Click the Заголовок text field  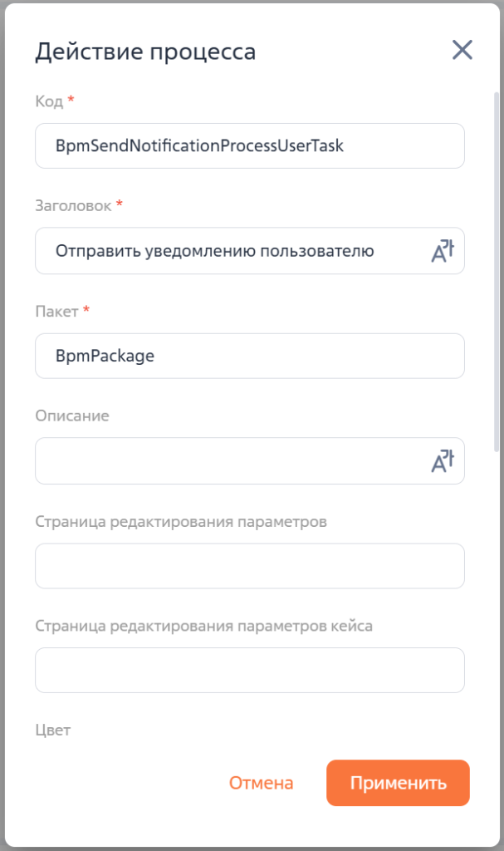(x=232, y=250)
